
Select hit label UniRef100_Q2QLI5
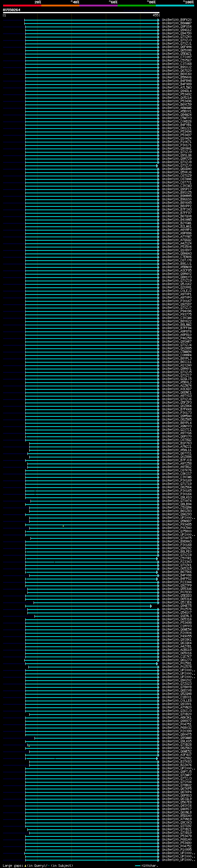177,379
